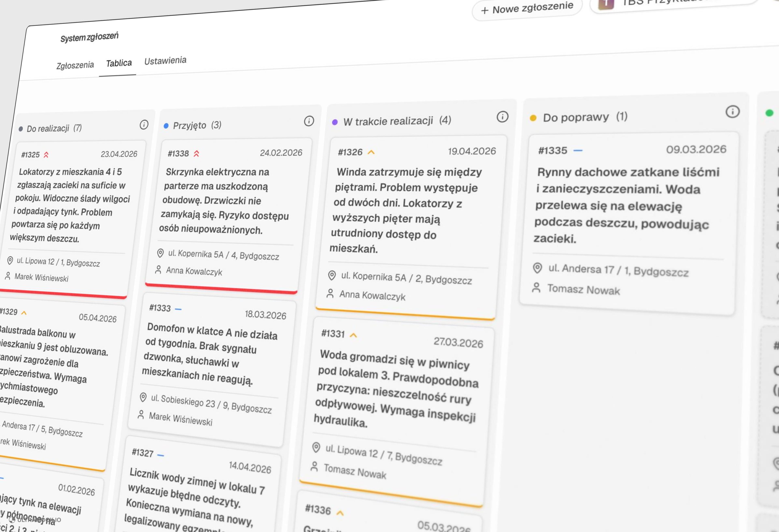Click the address ul. Andersa 17 / 1, Bydgoszcz
Viewport: 779px width, 532px height.
(x=619, y=270)
